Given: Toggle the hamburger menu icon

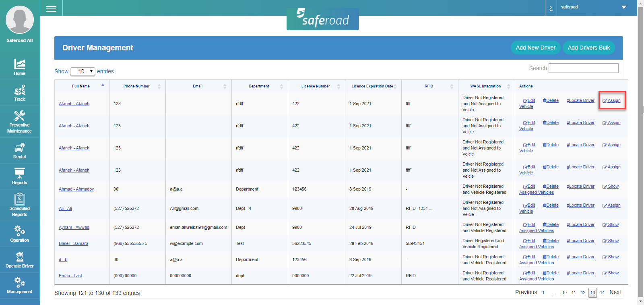Looking at the screenshot, I should tap(51, 8).
